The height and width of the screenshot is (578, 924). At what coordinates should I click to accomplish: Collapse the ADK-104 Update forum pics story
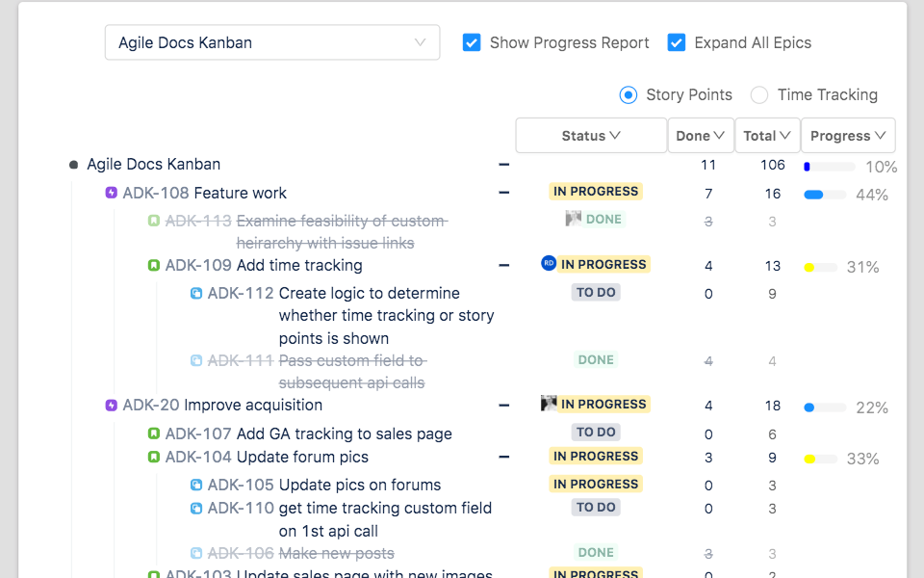(x=503, y=457)
